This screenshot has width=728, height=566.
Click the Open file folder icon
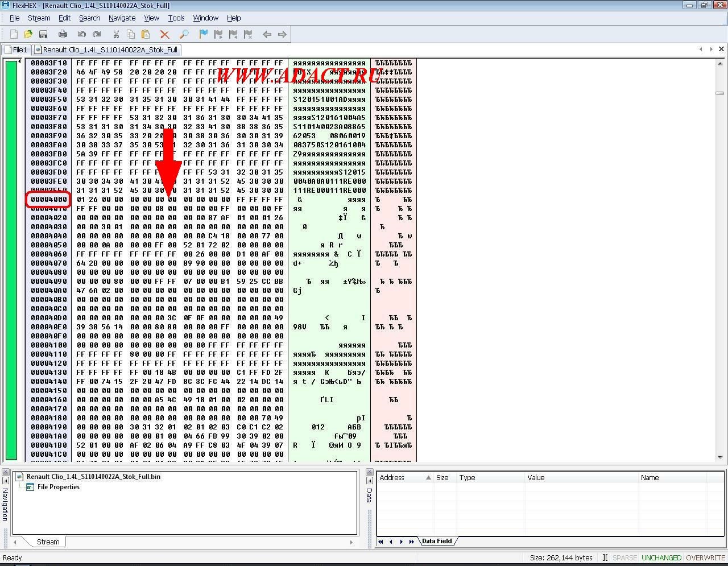(x=28, y=35)
